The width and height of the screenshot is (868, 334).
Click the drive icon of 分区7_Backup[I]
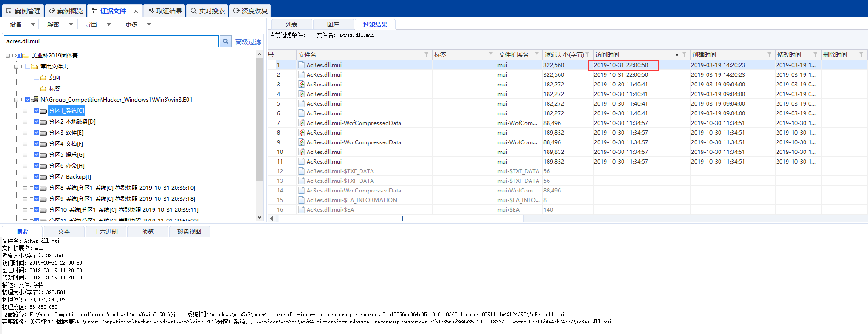click(x=43, y=177)
